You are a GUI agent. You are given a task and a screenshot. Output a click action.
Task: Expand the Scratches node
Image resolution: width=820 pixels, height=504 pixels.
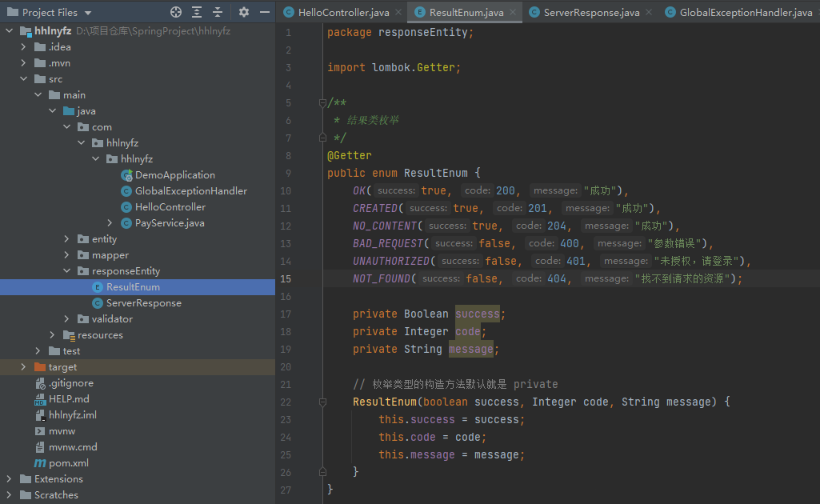[10, 495]
